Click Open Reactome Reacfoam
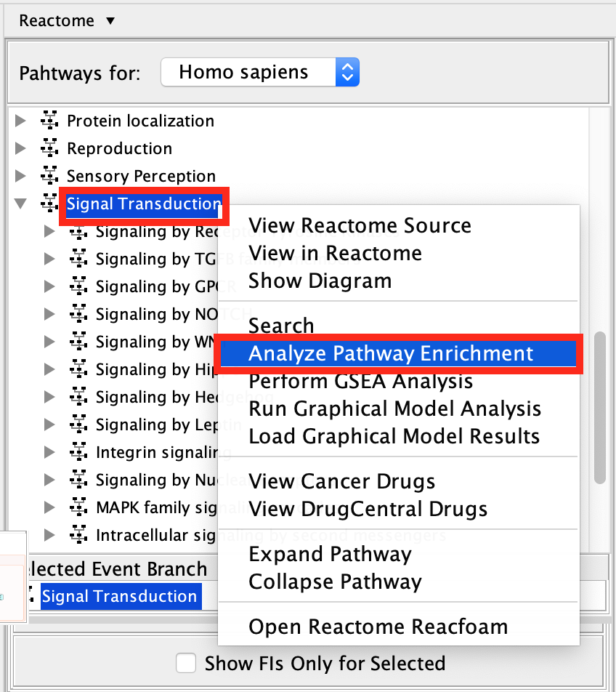The height and width of the screenshot is (692, 616). click(x=378, y=627)
